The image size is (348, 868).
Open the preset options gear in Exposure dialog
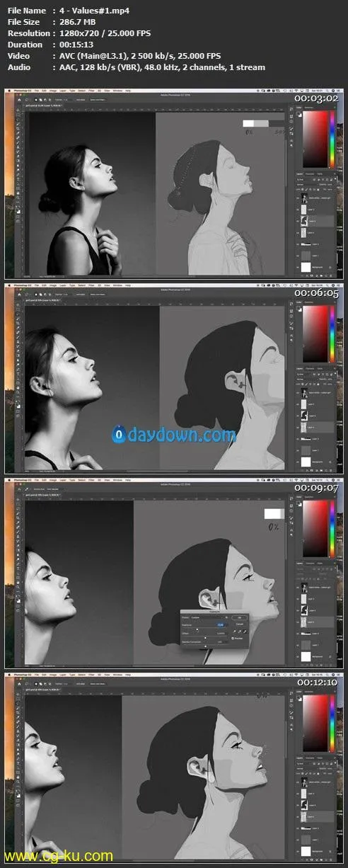tap(226, 617)
